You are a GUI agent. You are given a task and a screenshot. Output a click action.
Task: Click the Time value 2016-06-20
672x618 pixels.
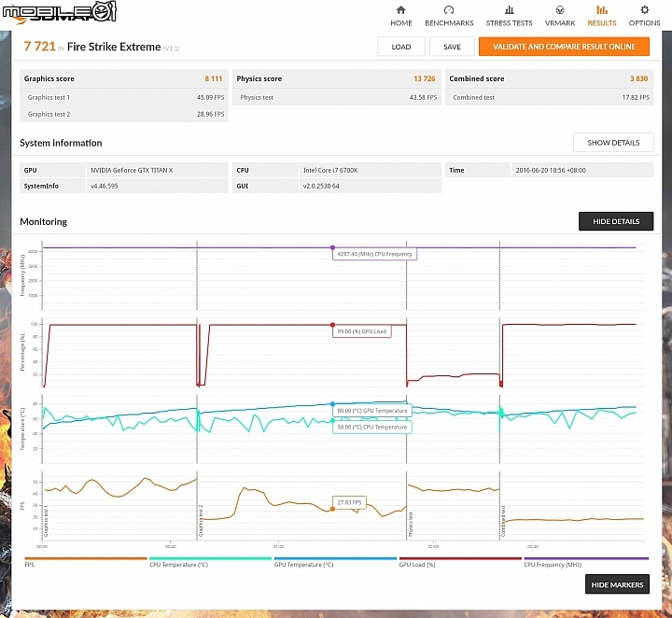(551, 170)
